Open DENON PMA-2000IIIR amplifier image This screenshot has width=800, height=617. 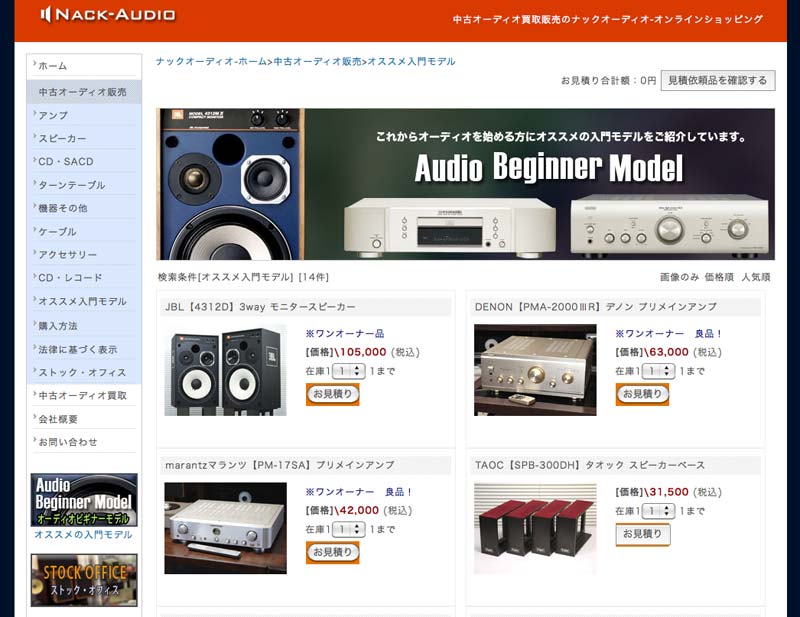[535, 370]
